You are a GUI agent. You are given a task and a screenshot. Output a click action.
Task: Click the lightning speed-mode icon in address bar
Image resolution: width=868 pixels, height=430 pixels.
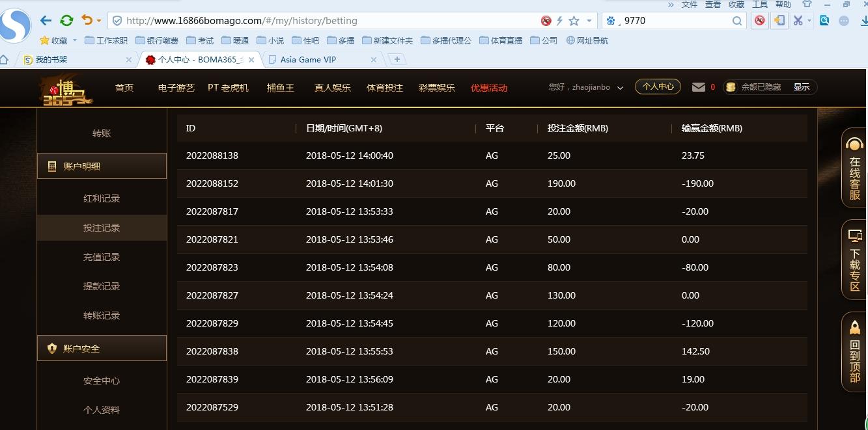point(560,21)
